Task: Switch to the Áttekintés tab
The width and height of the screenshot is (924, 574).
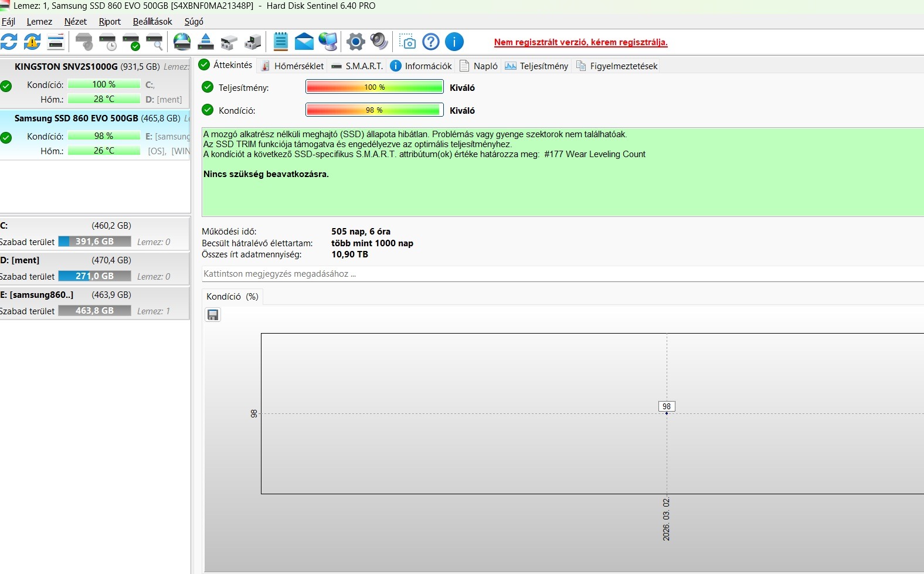Action: pyautogui.click(x=226, y=65)
